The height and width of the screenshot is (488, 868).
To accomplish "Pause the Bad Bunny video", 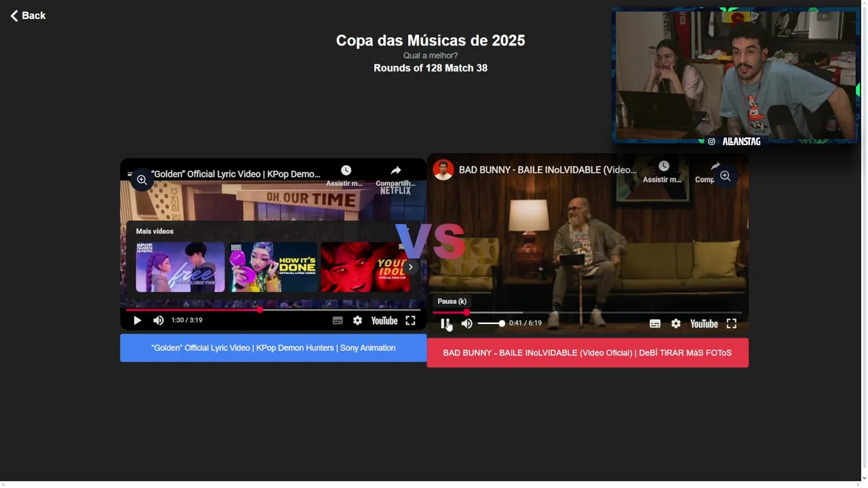I will click(x=445, y=324).
